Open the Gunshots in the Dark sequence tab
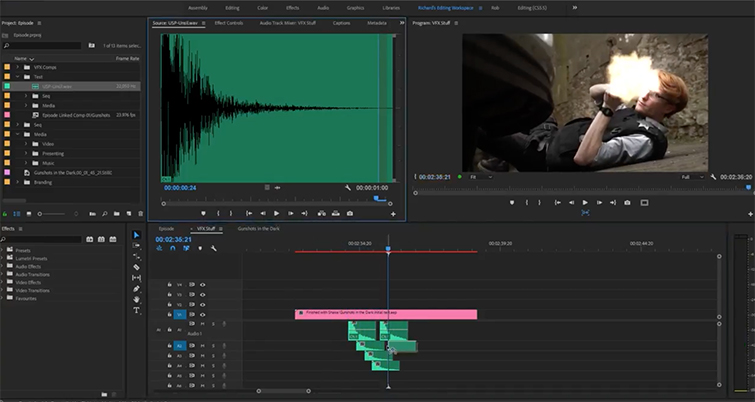 tap(259, 228)
